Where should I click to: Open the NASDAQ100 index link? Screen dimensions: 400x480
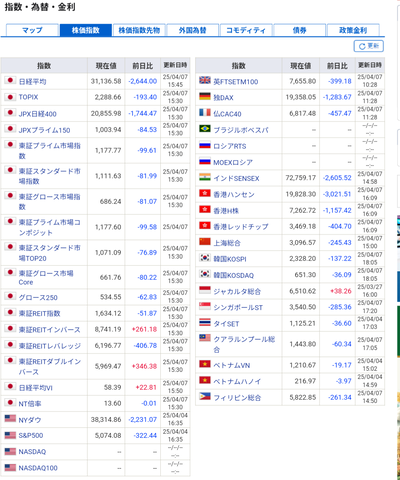pyautogui.click(x=38, y=468)
